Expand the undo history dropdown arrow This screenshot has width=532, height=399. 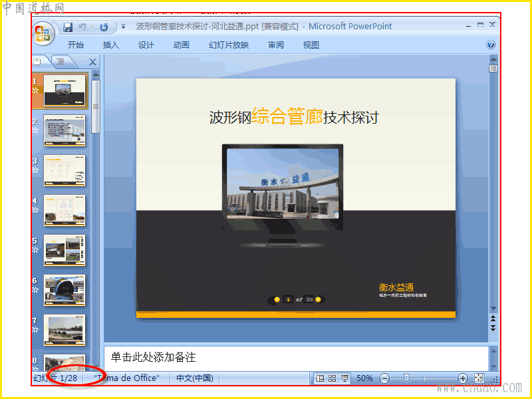pyautogui.click(x=92, y=27)
